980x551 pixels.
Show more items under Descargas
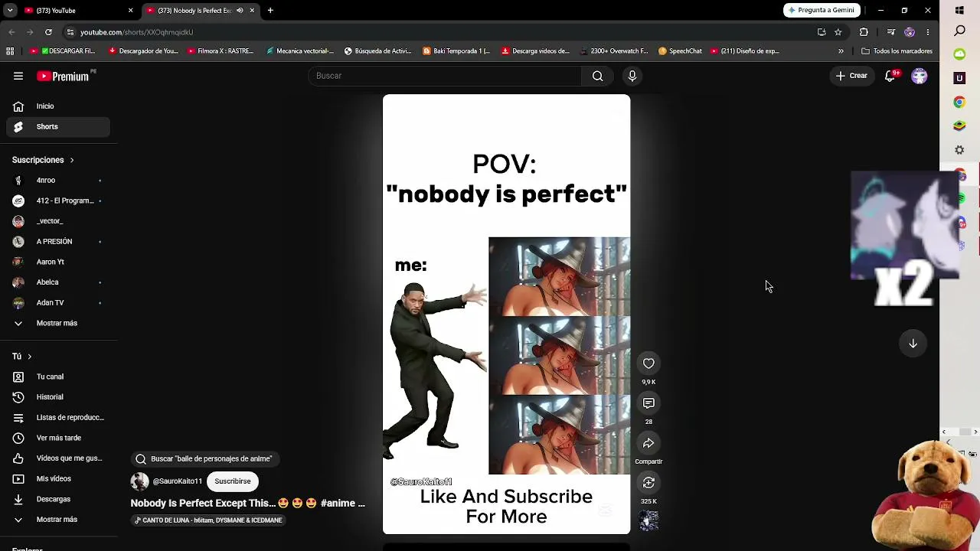[x=58, y=520]
